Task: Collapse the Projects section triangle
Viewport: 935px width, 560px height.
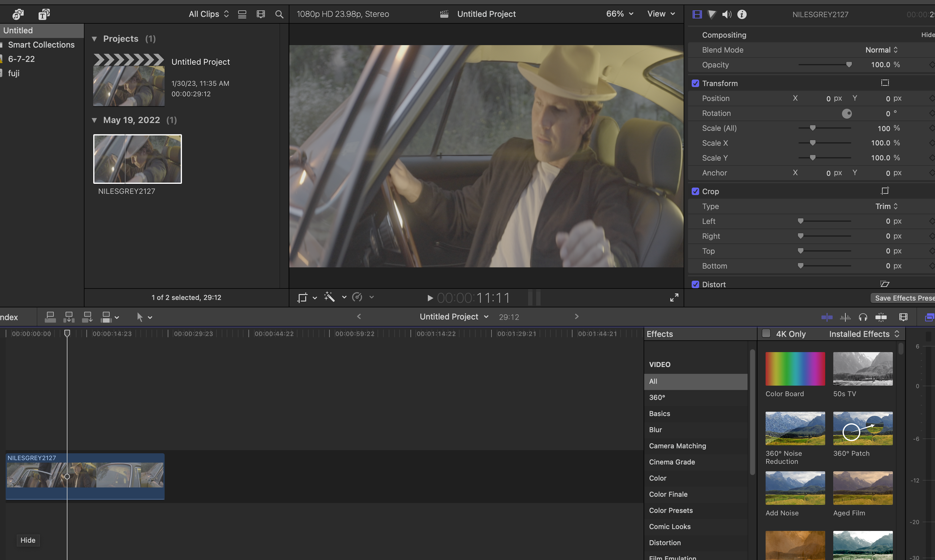Action: click(x=94, y=39)
